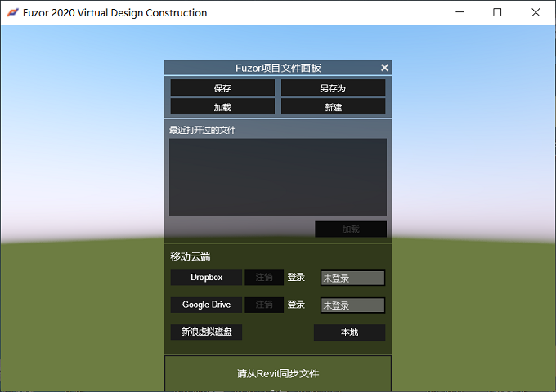Click the 另存为 save-as button
Image resolution: width=556 pixels, height=392 pixels.
333,87
